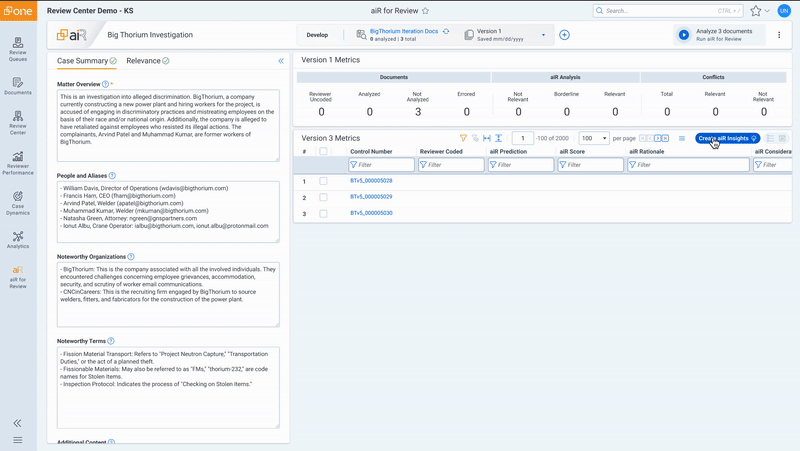The height and width of the screenshot is (451, 800).
Task: Open document BTv5_000005028
Action: coord(371,181)
